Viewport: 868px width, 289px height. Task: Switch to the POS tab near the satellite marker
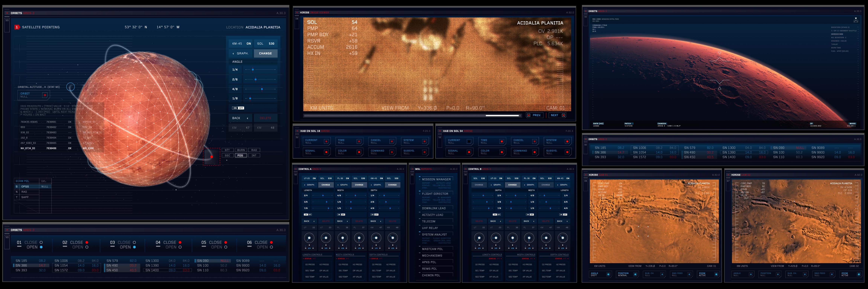241,155
